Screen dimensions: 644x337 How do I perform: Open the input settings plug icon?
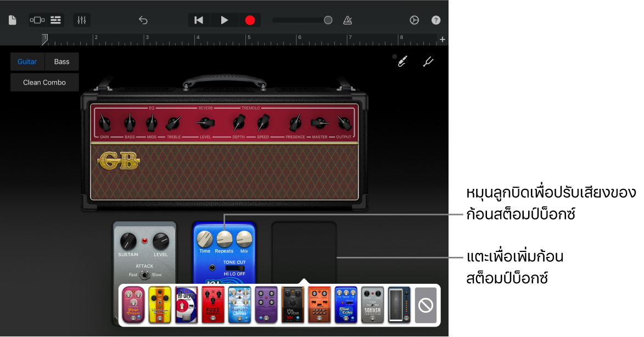pyautogui.click(x=401, y=61)
